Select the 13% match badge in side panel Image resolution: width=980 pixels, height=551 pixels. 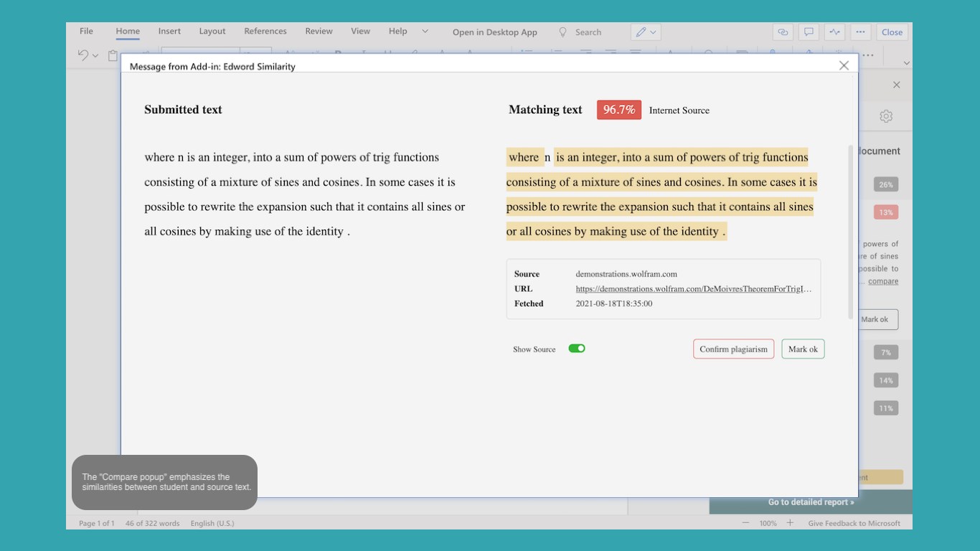tap(886, 212)
